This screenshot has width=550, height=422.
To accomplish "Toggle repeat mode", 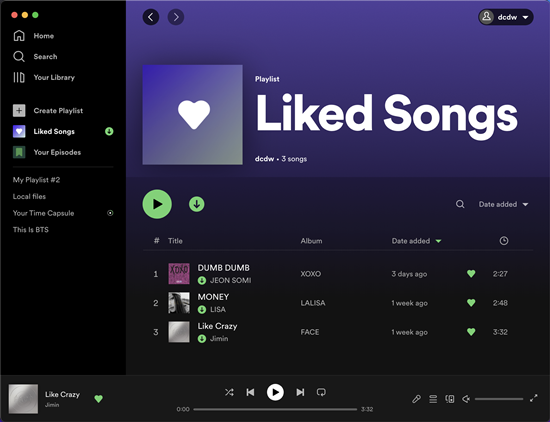I will pos(321,392).
